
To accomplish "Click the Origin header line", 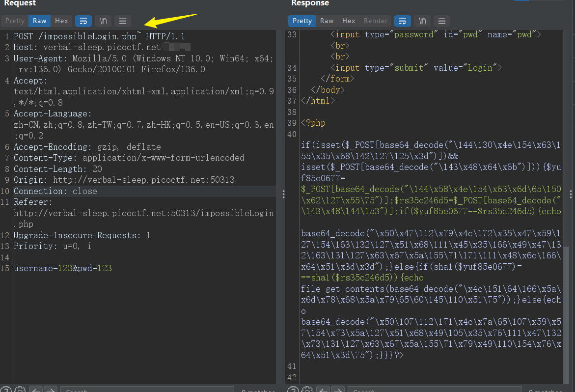I will pyautogui.click(x=124, y=180).
